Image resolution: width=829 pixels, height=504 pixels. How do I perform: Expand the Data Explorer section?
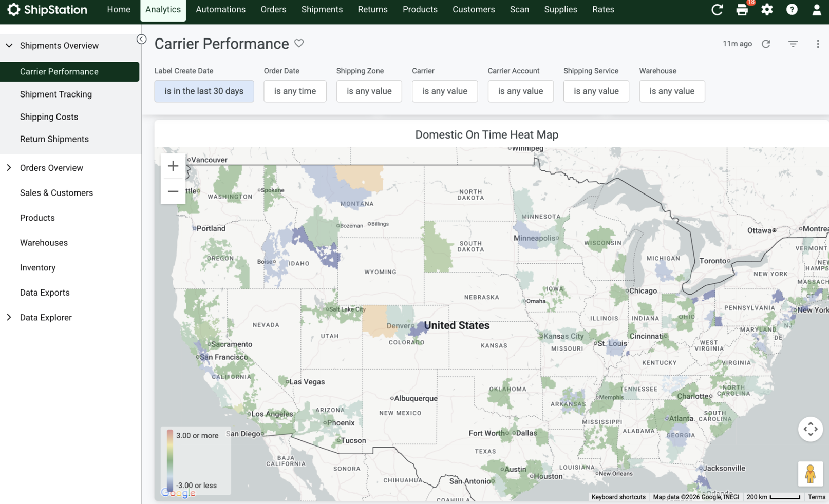pos(9,317)
